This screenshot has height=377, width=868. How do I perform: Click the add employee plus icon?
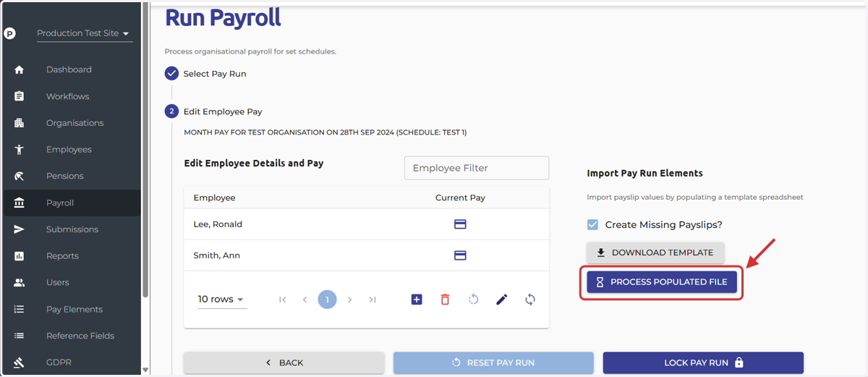417,300
